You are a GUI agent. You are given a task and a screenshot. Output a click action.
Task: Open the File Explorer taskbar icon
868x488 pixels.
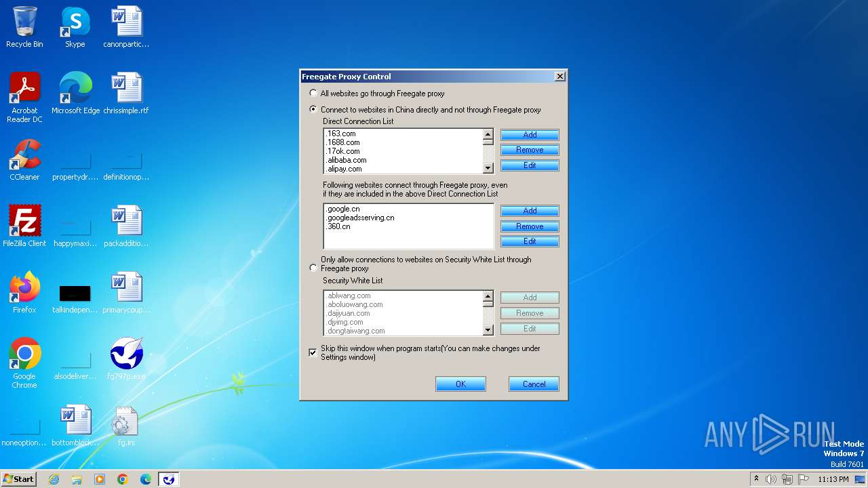tap(77, 479)
